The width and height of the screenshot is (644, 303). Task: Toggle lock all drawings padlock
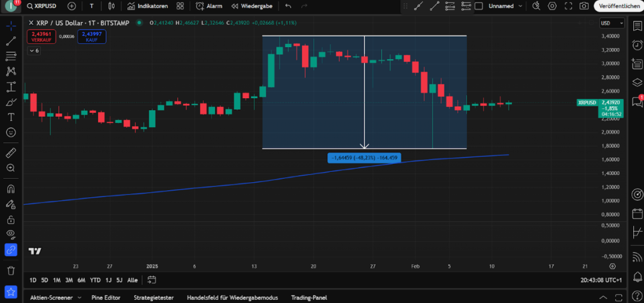tap(11, 220)
